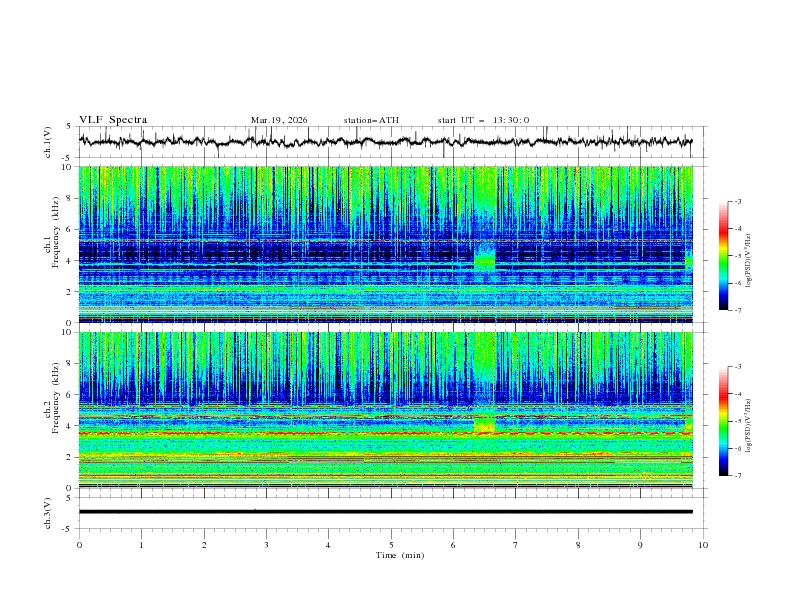Click the "-3" label on the ch.2 color bar
This screenshot has width=792, height=612.
click(x=737, y=367)
